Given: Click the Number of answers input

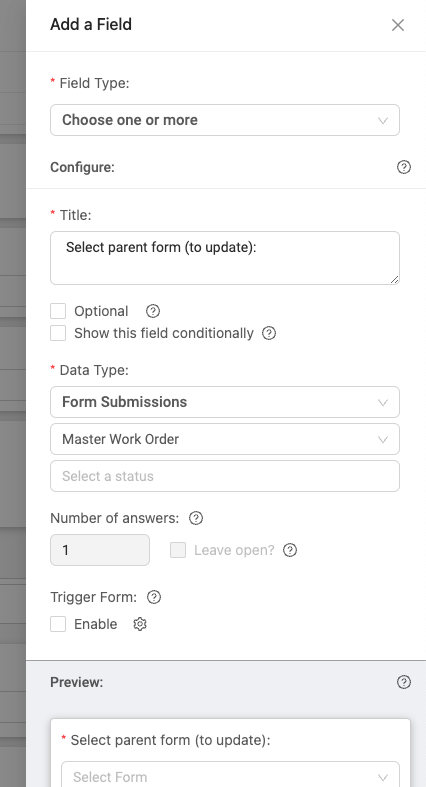Looking at the screenshot, I should pos(100,550).
